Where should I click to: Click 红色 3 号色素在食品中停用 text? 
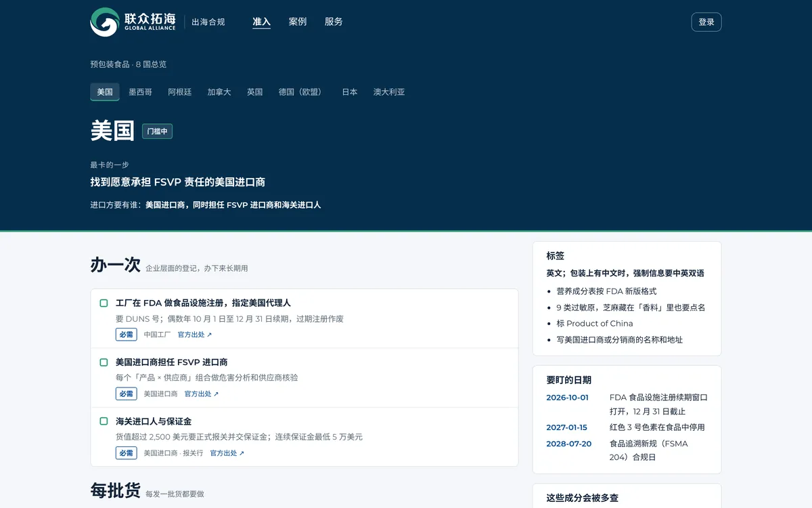(x=657, y=427)
